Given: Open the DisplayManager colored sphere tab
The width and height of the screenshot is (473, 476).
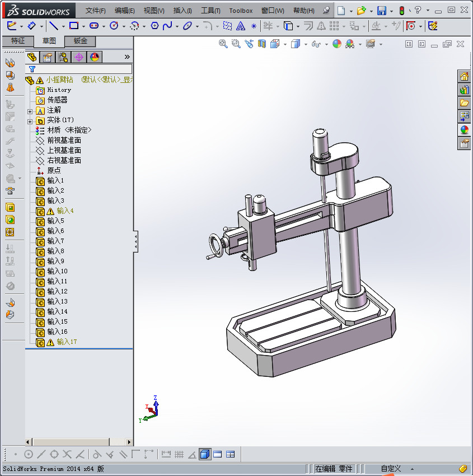Looking at the screenshot, I should [x=94, y=57].
